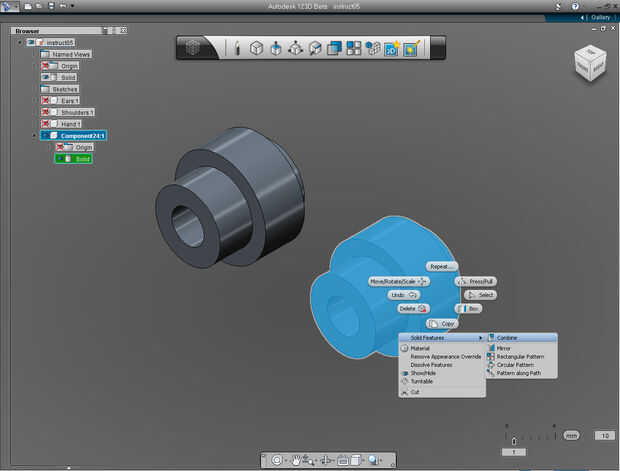Toggle visibility of root document node
The height and width of the screenshot is (471, 620).
point(31,42)
